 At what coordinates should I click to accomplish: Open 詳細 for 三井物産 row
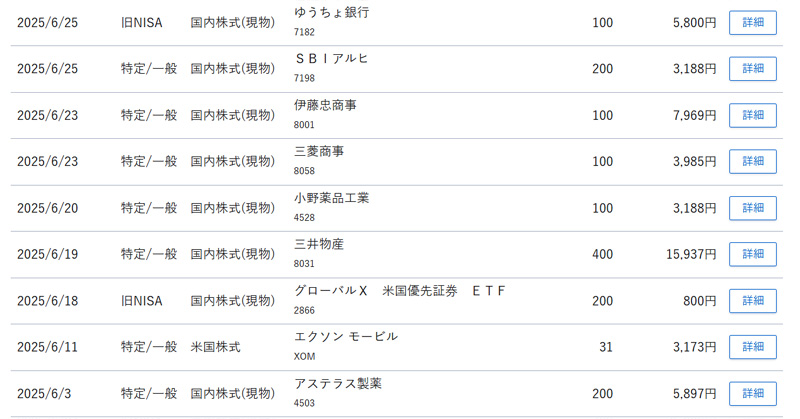[753, 254]
